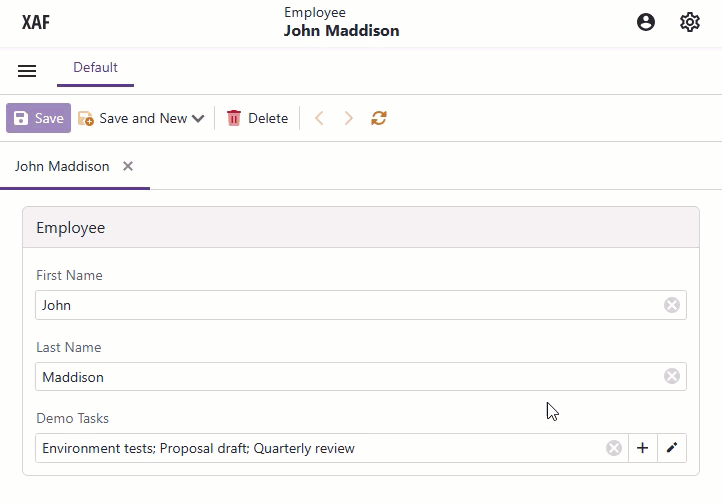The width and height of the screenshot is (722, 504).
Task: Edit Demo Tasks with the pencil icon
Action: pos(671,448)
